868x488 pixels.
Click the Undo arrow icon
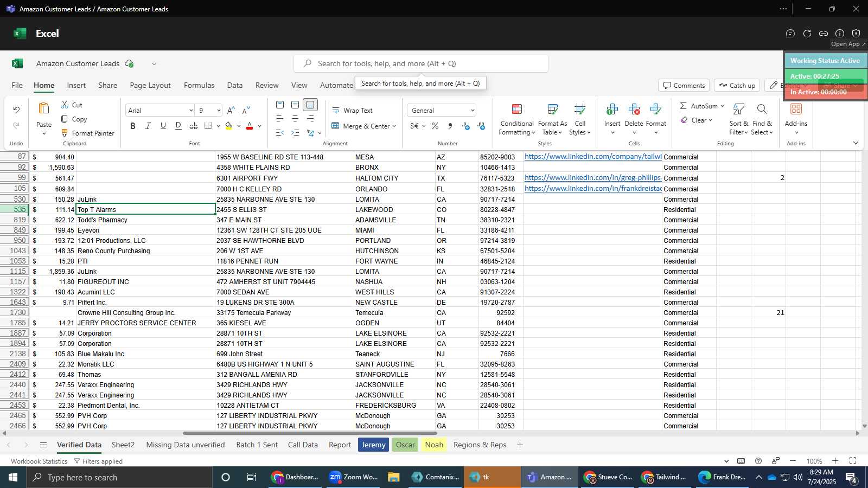pyautogui.click(x=16, y=110)
